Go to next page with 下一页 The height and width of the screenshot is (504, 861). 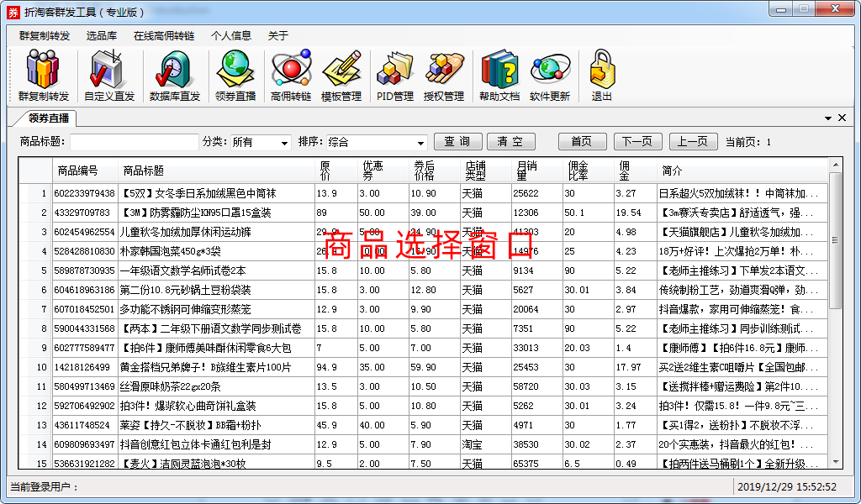point(638,141)
